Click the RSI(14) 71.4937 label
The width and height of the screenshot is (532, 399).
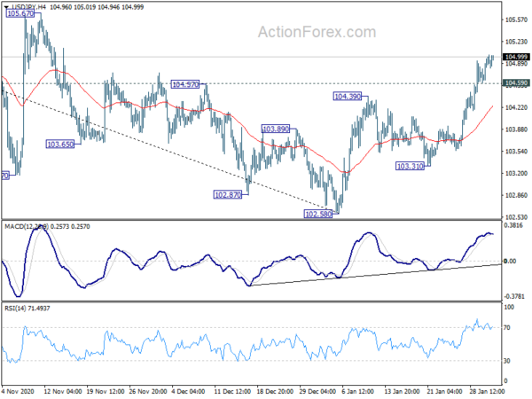point(27,308)
